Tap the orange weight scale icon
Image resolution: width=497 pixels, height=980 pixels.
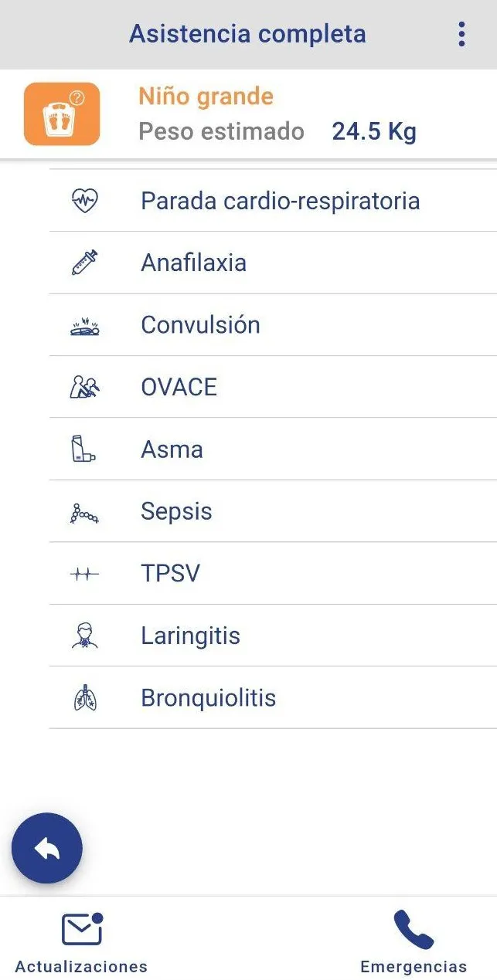pos(62,114)
